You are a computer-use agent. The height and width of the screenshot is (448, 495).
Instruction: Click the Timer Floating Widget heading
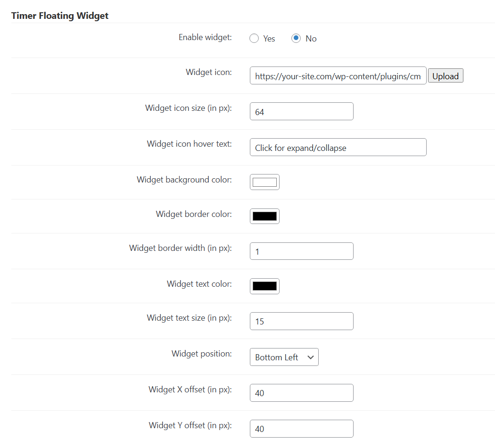point(60,16)
